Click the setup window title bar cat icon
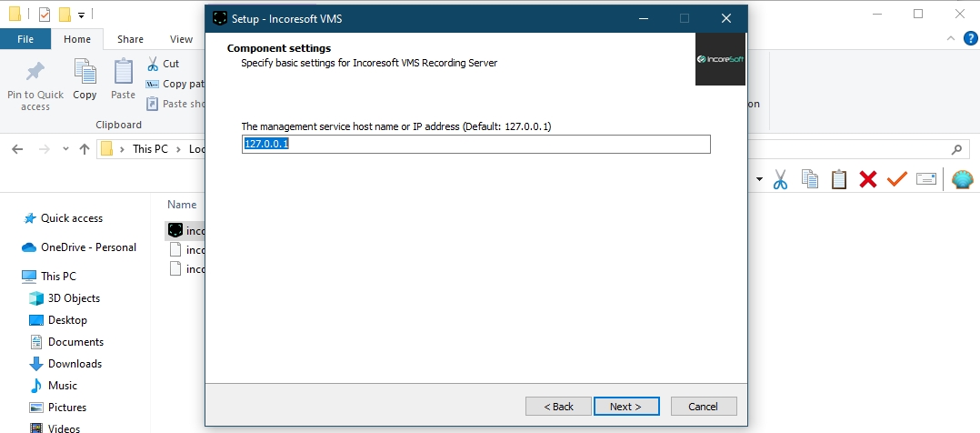Viewport: 980px width, 433px height. (x=219, y=18)
